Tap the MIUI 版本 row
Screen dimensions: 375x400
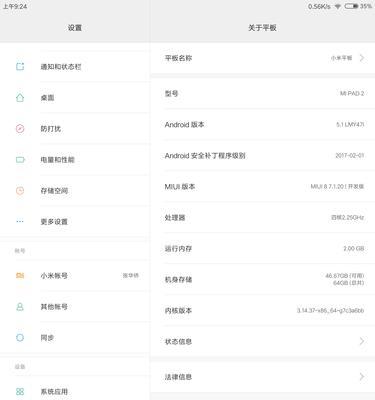(x=263, y=187)
